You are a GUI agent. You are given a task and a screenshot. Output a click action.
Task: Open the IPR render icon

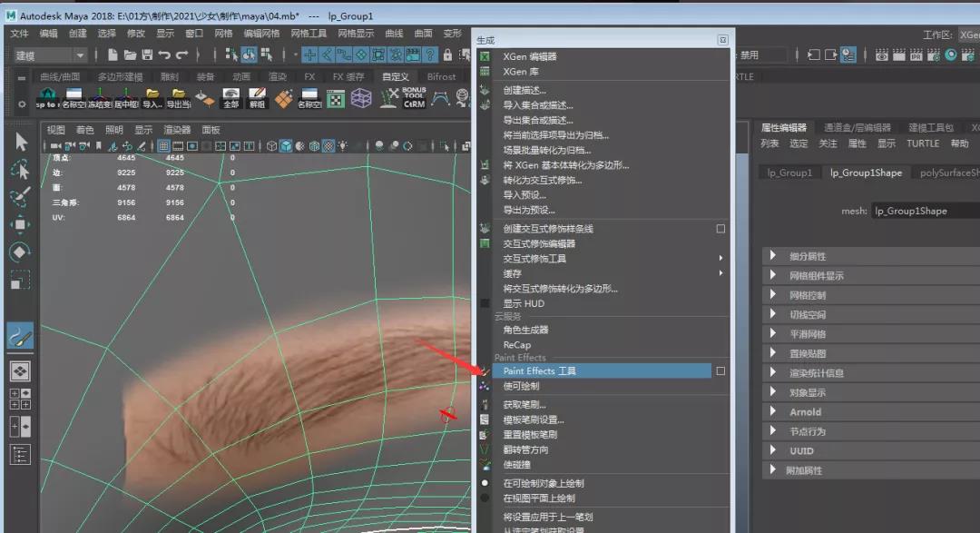916,55
